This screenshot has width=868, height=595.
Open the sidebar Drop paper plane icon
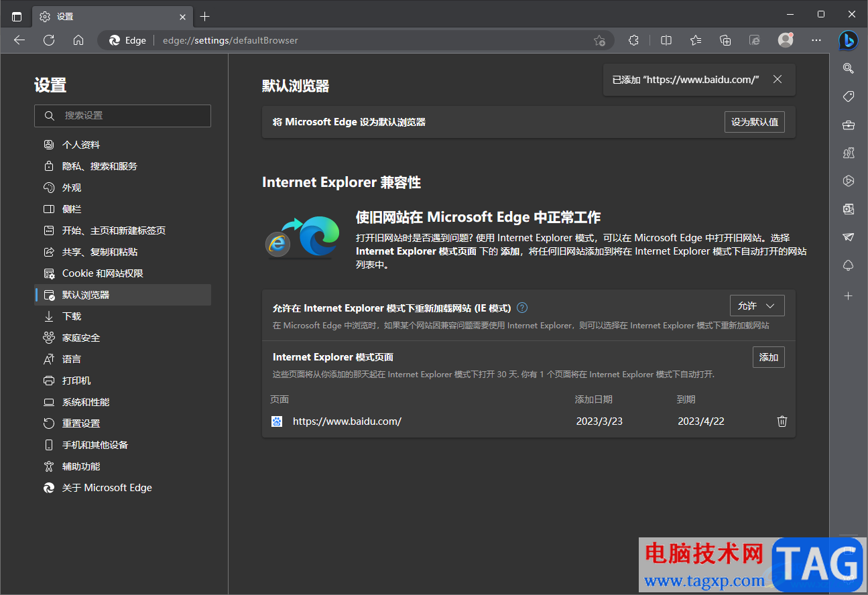point(849,237)
